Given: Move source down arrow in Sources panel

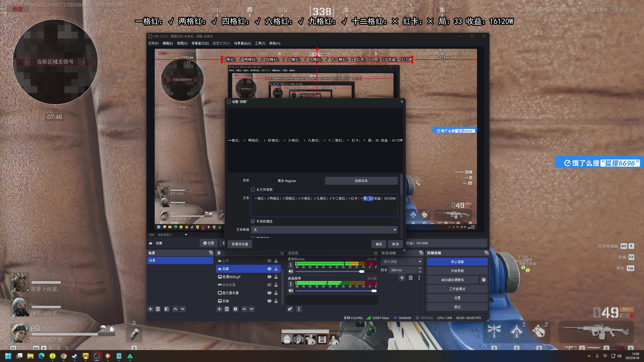Looking at the screenshot, I should pos(252,309).
